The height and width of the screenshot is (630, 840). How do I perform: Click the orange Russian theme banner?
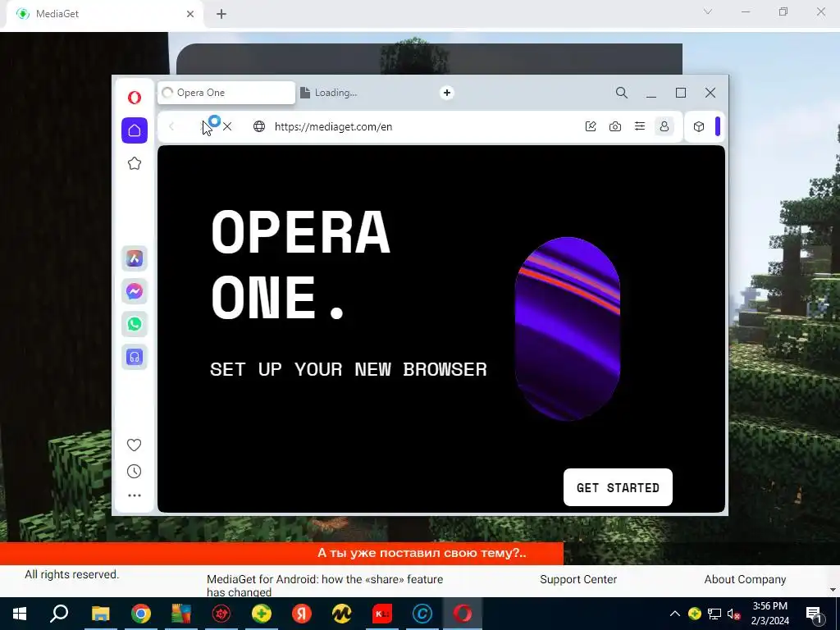pos(282,553)
